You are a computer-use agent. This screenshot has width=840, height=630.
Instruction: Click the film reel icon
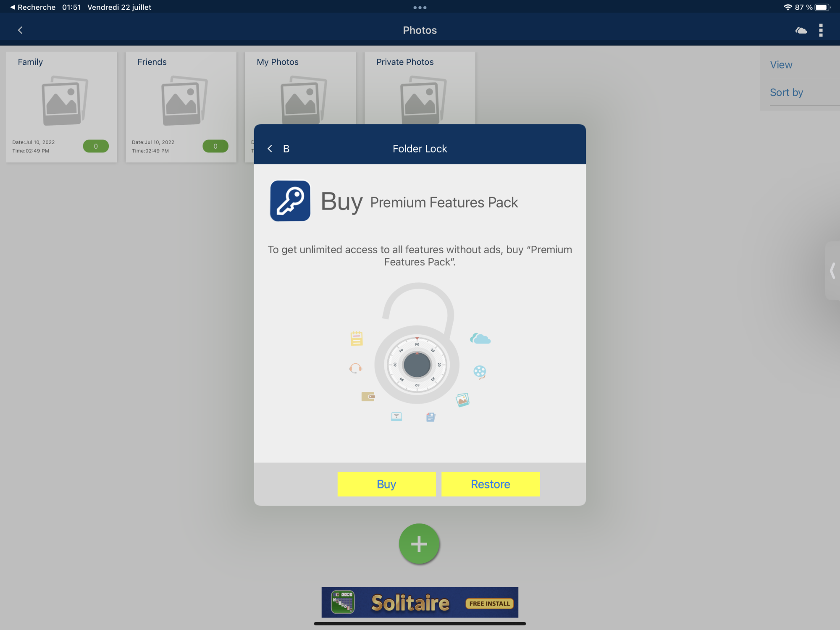(x=480, y=372)
